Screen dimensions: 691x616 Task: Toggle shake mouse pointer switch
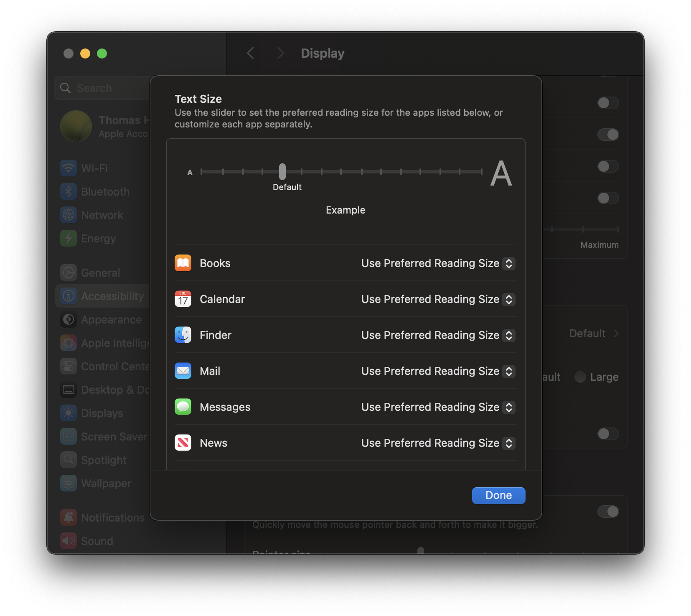pyautogui.click(x=608, y=512)
